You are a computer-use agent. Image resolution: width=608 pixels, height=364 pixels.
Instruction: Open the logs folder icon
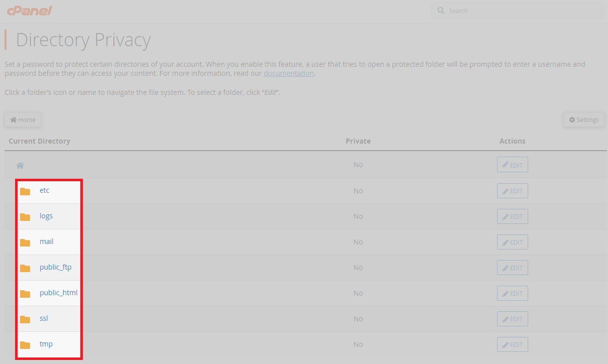pyautogui.click(x=25, y=216)
